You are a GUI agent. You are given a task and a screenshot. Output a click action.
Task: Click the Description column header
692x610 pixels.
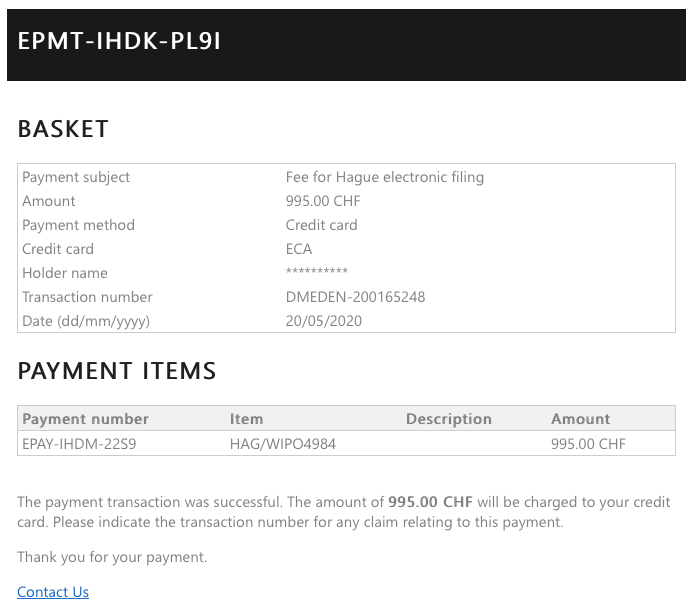(448, 419)
